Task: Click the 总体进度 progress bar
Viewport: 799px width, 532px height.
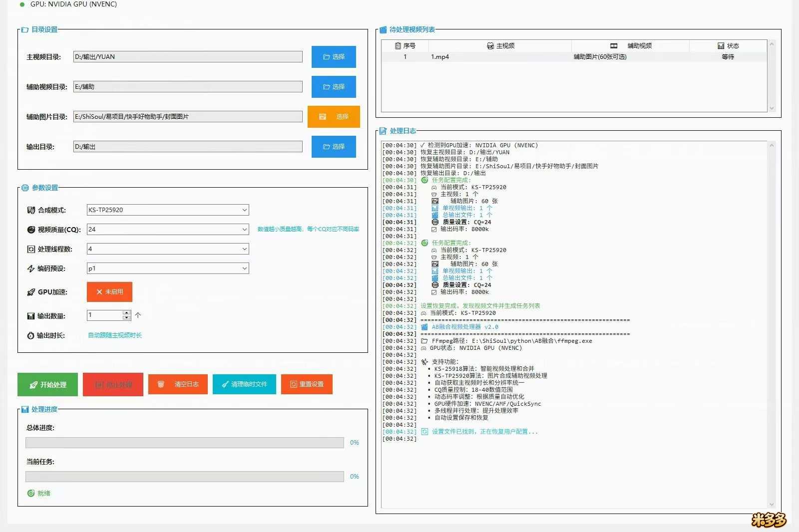Action: click(185, 443)
